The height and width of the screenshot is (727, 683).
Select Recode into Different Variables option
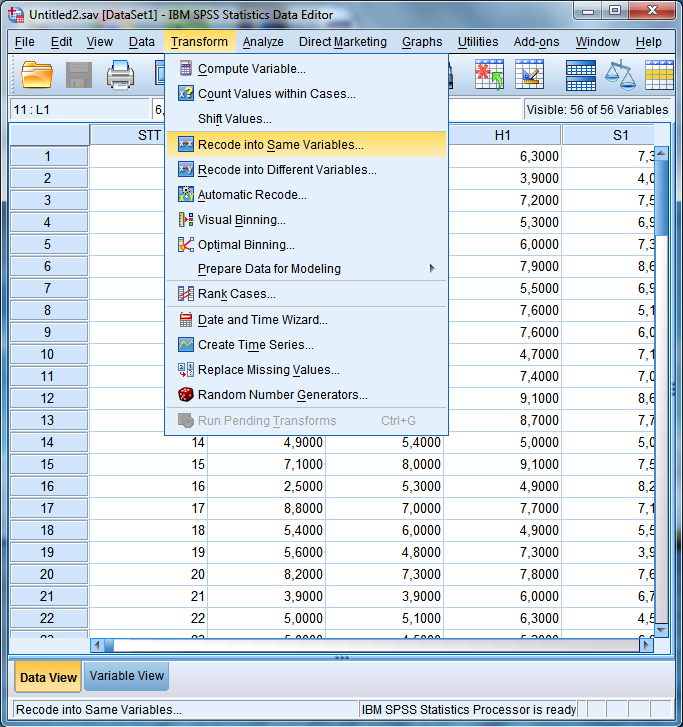[286, 170]
